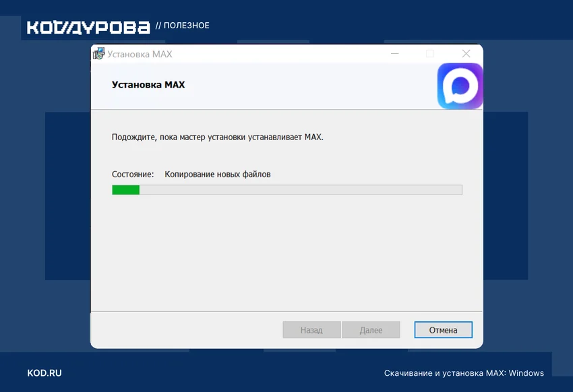Viewport: 573px width, 392px height.
Task: Click the grayed-out maximize button
Action: [430, 54]
